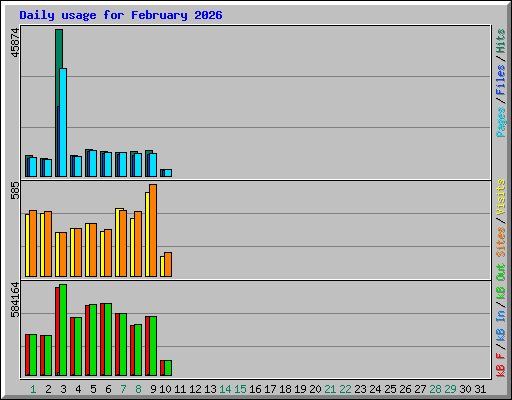Click the 45874 axis value label

pyautogui.click(x=15, y=43)
